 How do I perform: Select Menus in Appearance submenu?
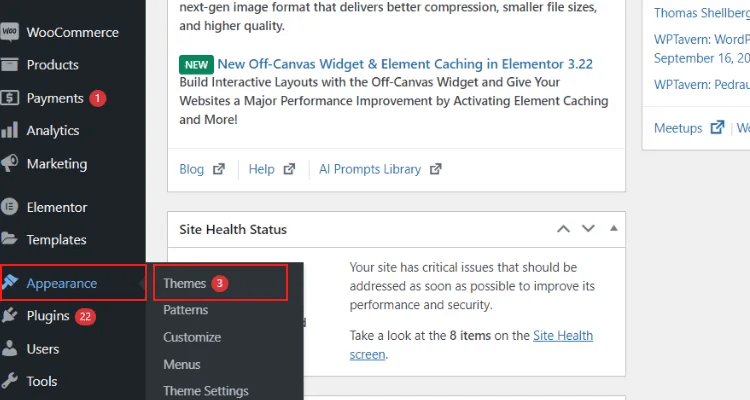[x=182, y=365]
